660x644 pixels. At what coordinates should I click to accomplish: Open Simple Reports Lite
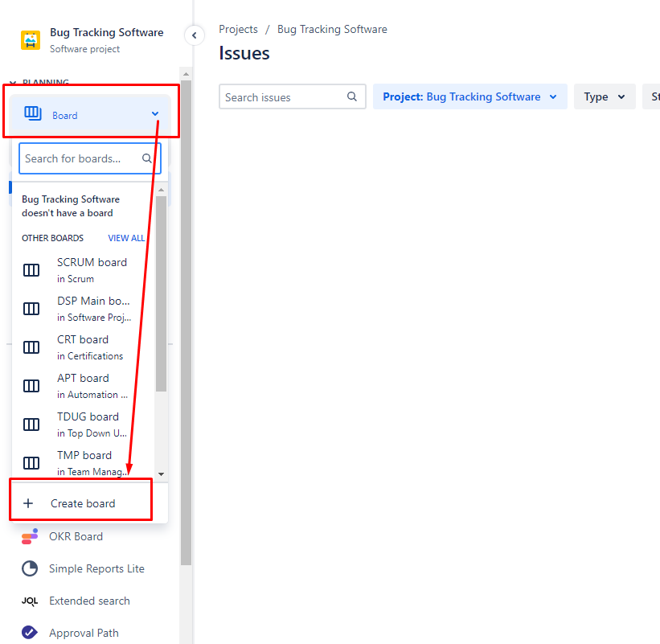(96, 568)
